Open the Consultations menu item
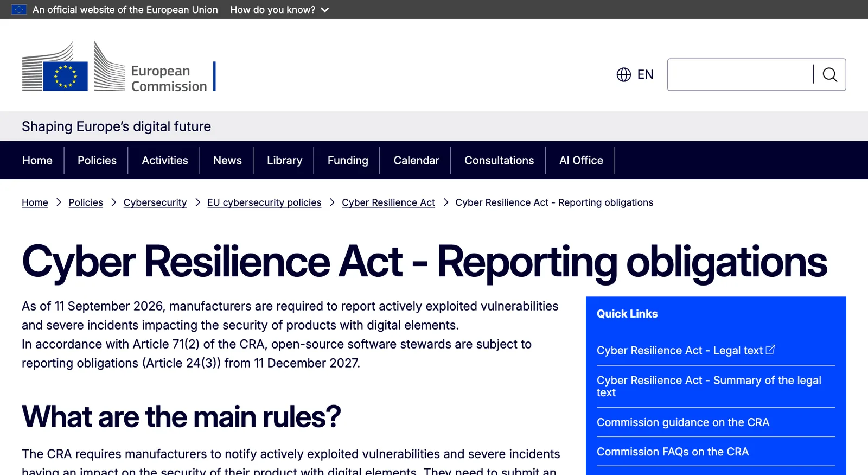The height and width of the screenshot is (475, 868). click(x=499, y=160)
